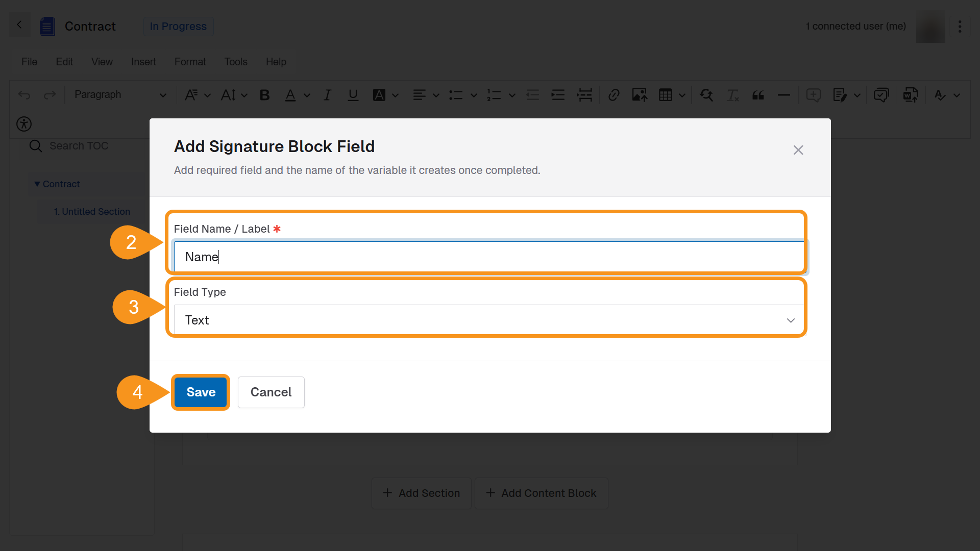Click the insert image icon
The height and width of the screenshot is (551, 980).
[x=640, y=95]
